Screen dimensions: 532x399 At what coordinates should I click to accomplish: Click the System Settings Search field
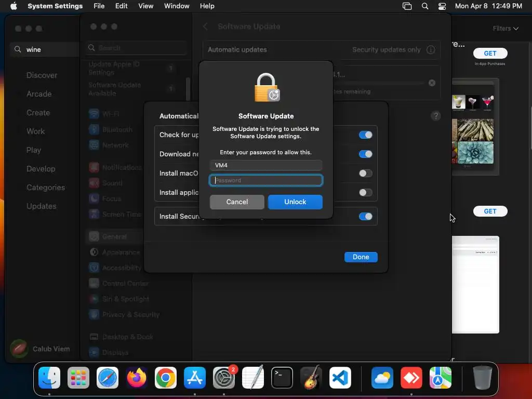coord(136,48)
